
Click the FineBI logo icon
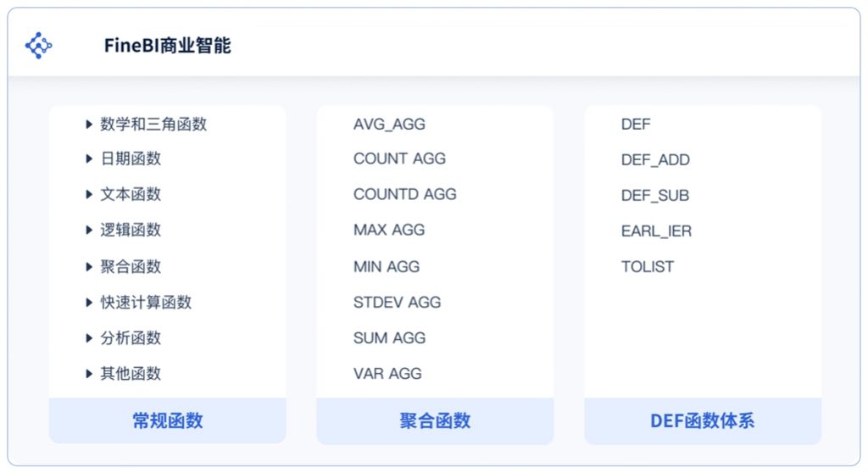(39, 46)
